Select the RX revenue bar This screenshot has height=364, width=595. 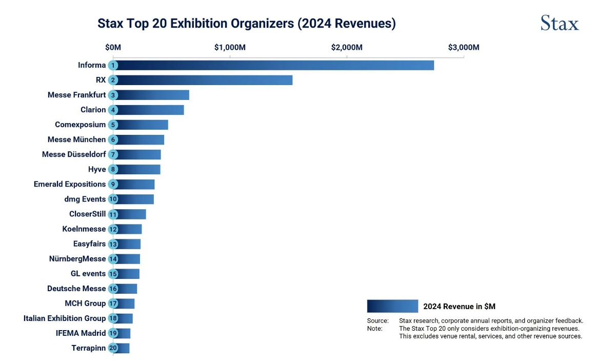[205, 80]
